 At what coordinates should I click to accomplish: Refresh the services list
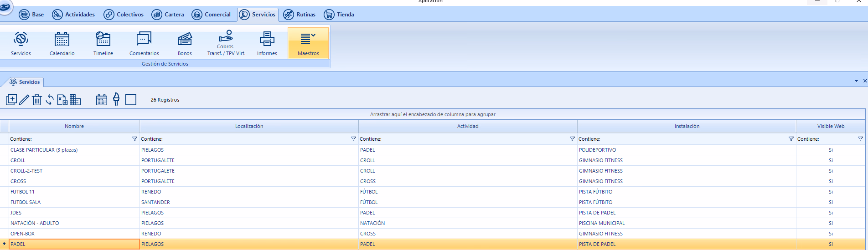[x=50, y=100]
